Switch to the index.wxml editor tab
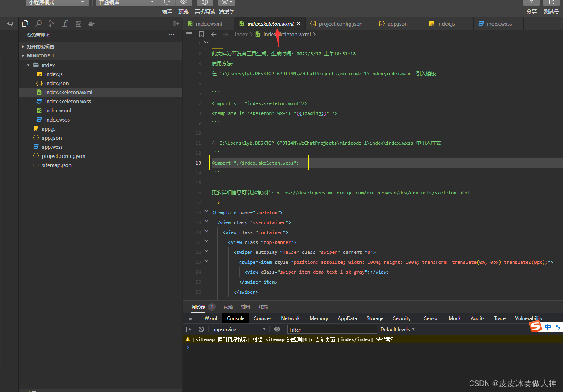The height and width of the screenshot is (392, 563). tap(208, 24)
